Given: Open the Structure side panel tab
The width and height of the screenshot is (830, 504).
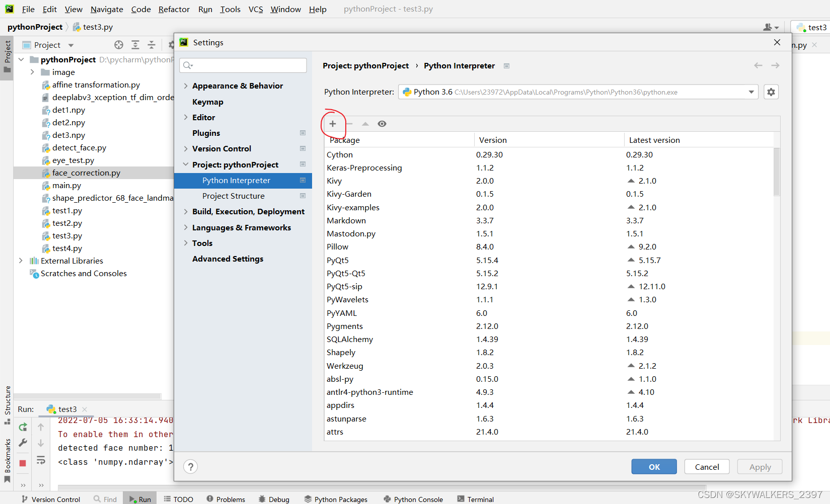Looking at the screenshot, I should [7, 404].
